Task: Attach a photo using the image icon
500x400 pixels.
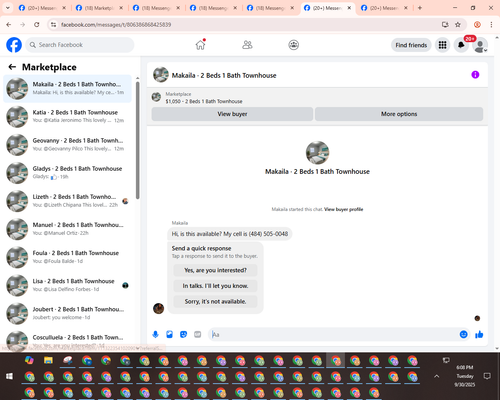Action: [169, 334]
